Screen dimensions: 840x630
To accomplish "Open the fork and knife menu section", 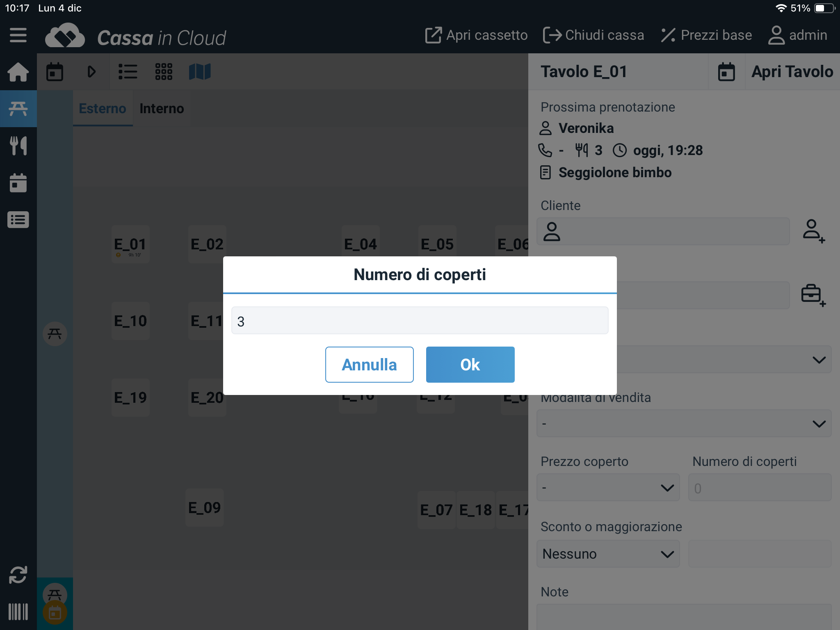I will [x=18, y=146].
